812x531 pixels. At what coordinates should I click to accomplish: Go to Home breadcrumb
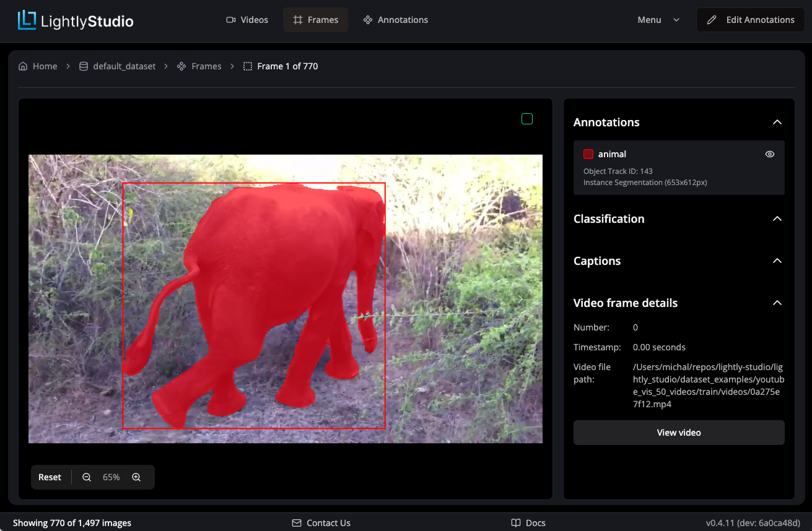click(x=38, y=66)
